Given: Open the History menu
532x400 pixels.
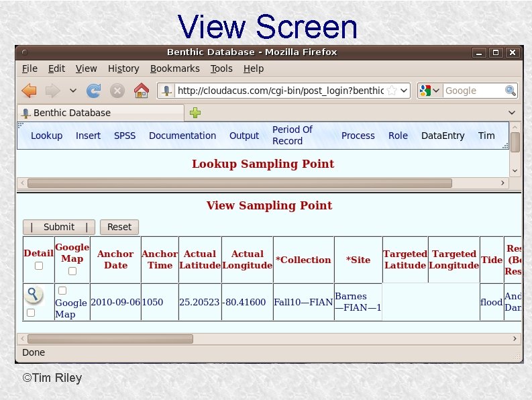Looking at the screenshot, I should (123, 68).
